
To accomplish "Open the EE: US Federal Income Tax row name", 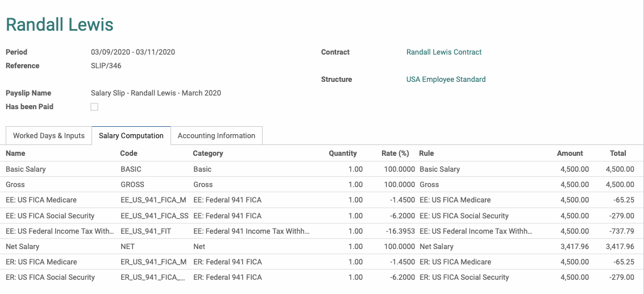I will coord(60,231).
